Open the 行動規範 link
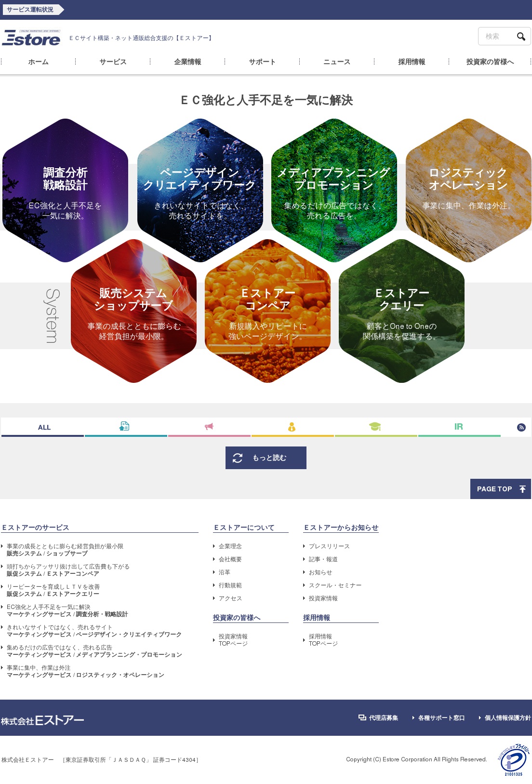Image resolution: width=532 pixels, height=784 pixels. [230, 585]
